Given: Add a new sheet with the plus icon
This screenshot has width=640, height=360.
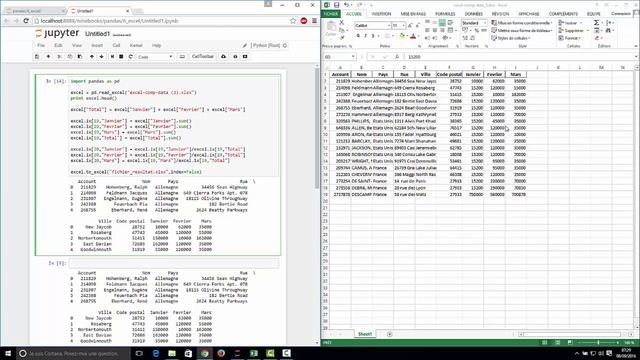Looking at the screenshot, I should coord(389,334).
